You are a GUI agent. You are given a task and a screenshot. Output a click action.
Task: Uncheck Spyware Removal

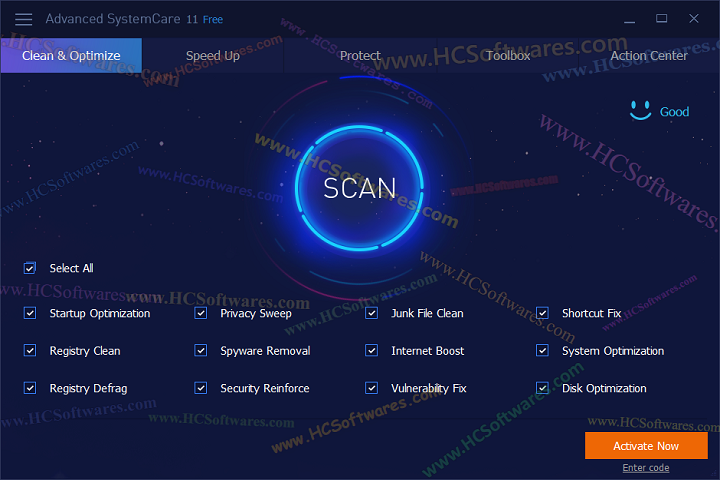tap(201, 350)
